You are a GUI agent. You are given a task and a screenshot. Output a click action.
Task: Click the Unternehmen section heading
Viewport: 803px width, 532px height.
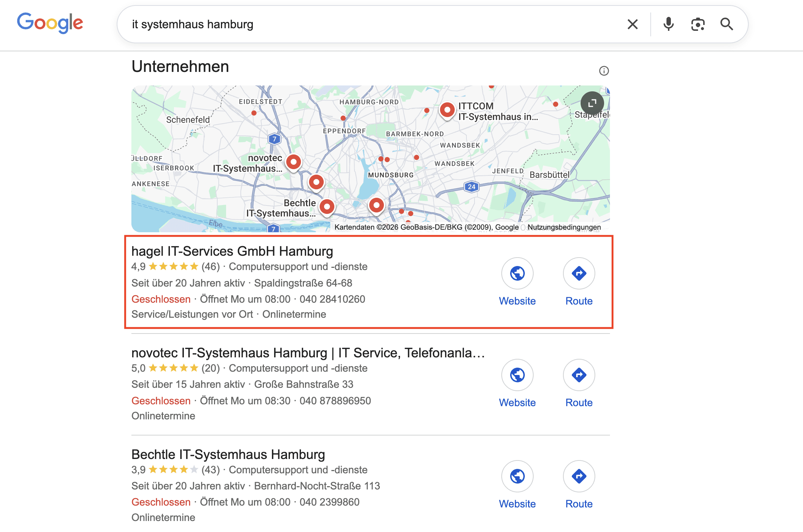[180, 67]
